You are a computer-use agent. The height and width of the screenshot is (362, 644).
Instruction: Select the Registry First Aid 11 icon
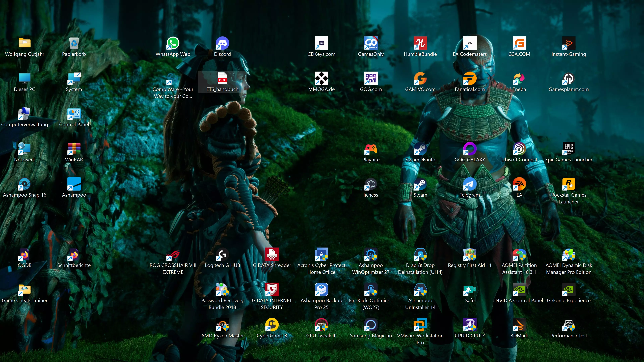click(470, 255)
